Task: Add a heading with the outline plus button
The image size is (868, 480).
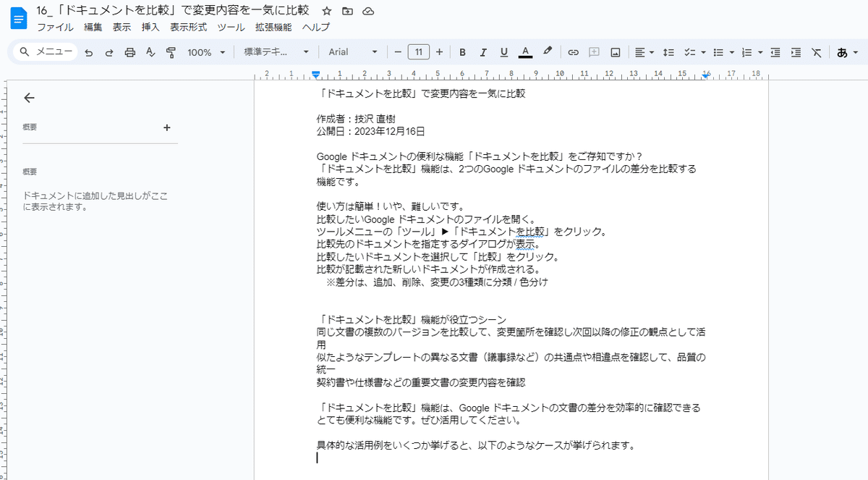Action: pyautogui.click(x=167, y=127)
